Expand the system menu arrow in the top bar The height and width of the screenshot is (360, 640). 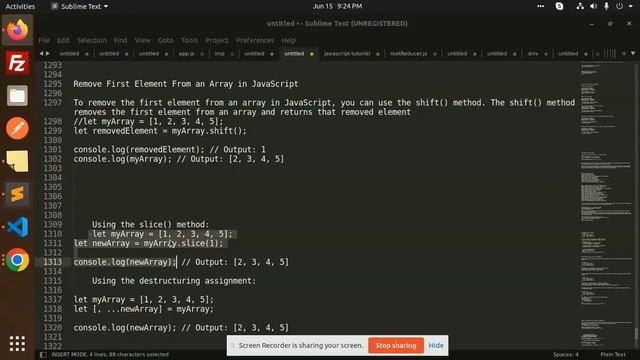point(631,6)
